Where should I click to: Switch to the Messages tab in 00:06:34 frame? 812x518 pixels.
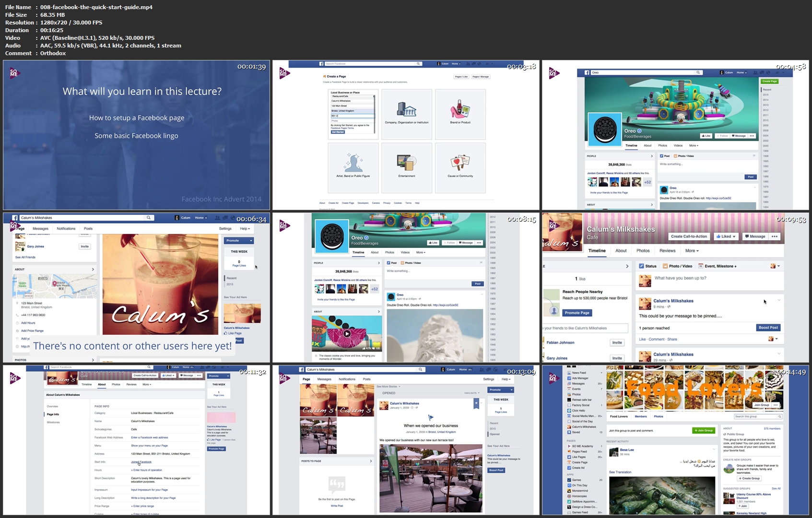tap(40, 229)
